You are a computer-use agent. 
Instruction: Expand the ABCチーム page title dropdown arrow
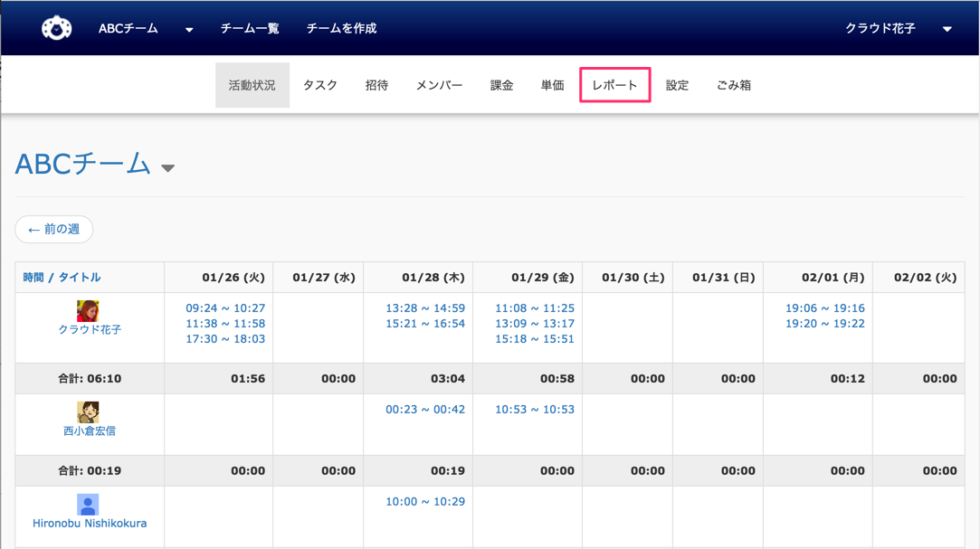click(x=168, y=167)
